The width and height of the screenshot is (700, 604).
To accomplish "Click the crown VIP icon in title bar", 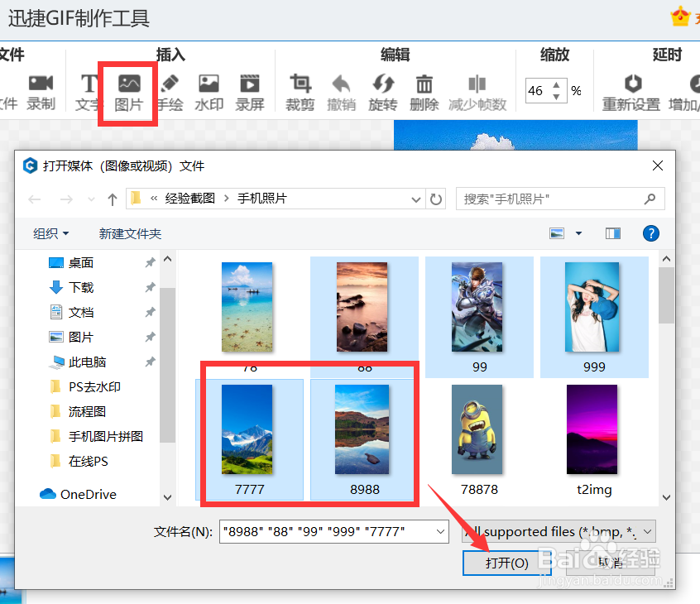I will click(x=680, y=17).
